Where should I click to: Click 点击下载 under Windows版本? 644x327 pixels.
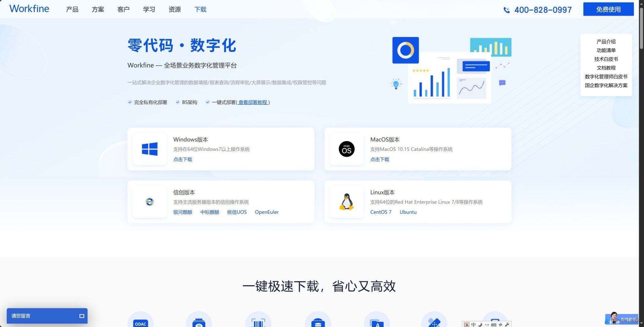point(183,159)
